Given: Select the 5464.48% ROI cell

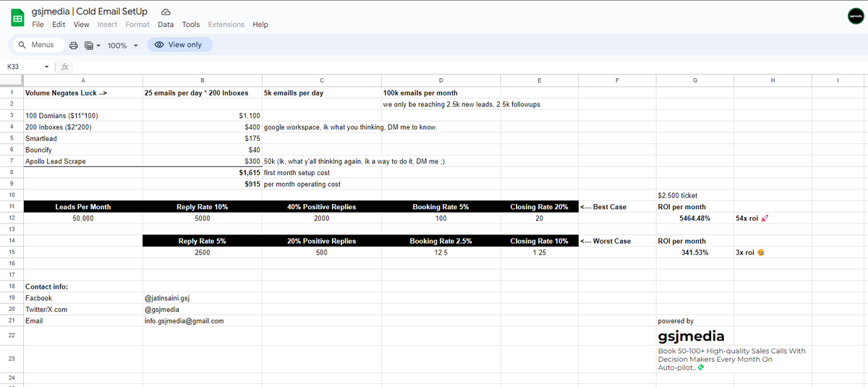Looking at the screenshot, I should tap(694, 218).
